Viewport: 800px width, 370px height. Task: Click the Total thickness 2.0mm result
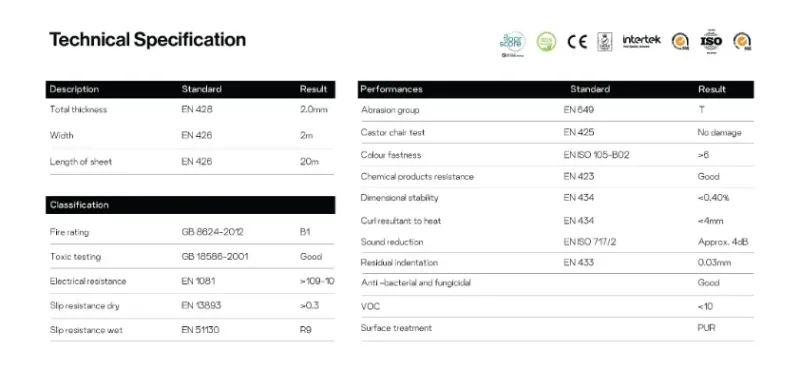[x=314, y=109]
